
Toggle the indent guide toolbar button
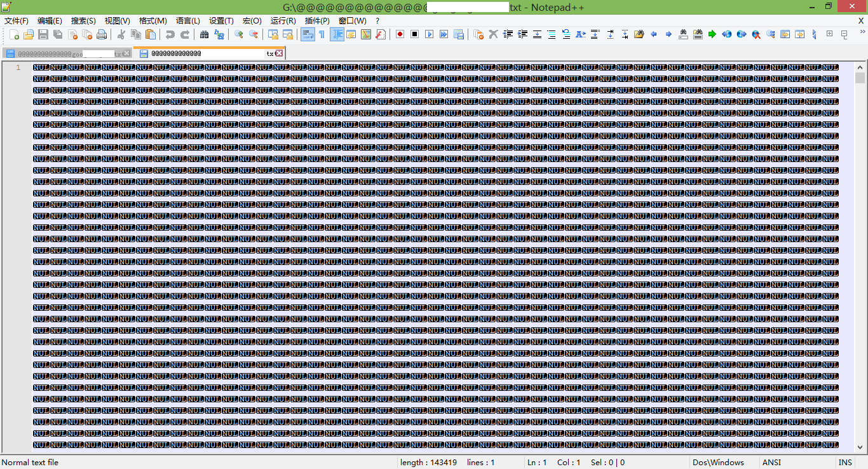tap(337, 34)
